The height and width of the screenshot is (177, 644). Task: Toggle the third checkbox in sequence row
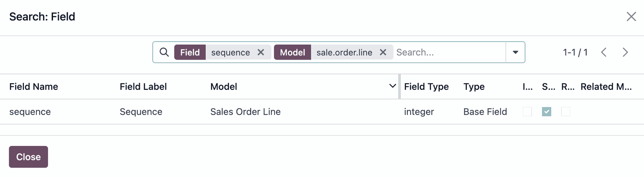coord(566,111)
